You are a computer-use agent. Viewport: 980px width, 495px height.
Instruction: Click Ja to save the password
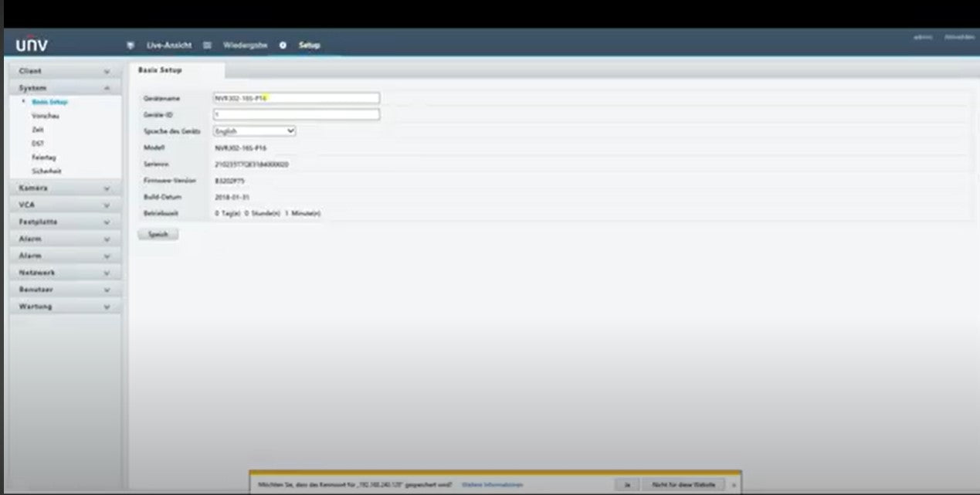click(626, 485)
